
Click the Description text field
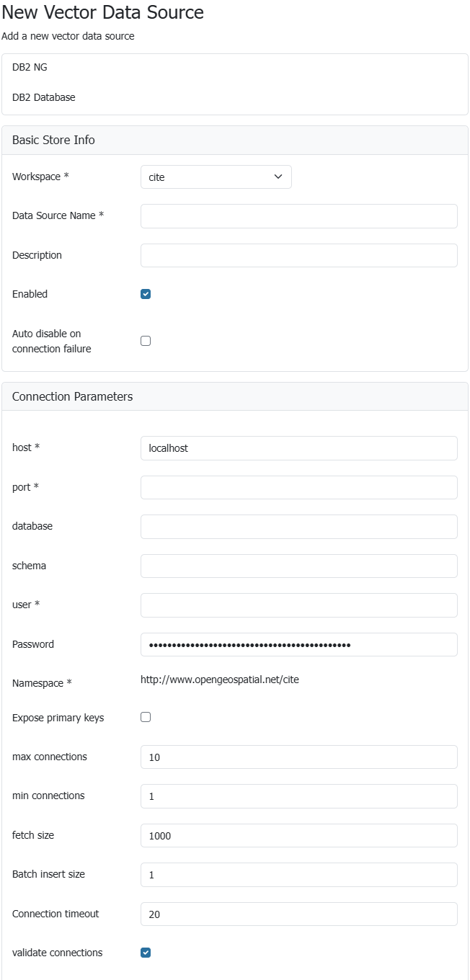[x=298, y=255]
